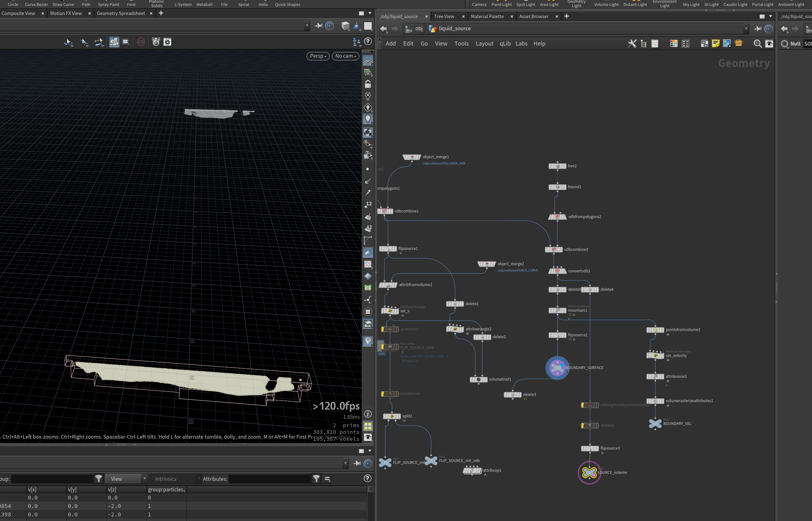Expand the View mode dropdown in spreadsheet
812x521 pixels.
click(x=126, y=479)
